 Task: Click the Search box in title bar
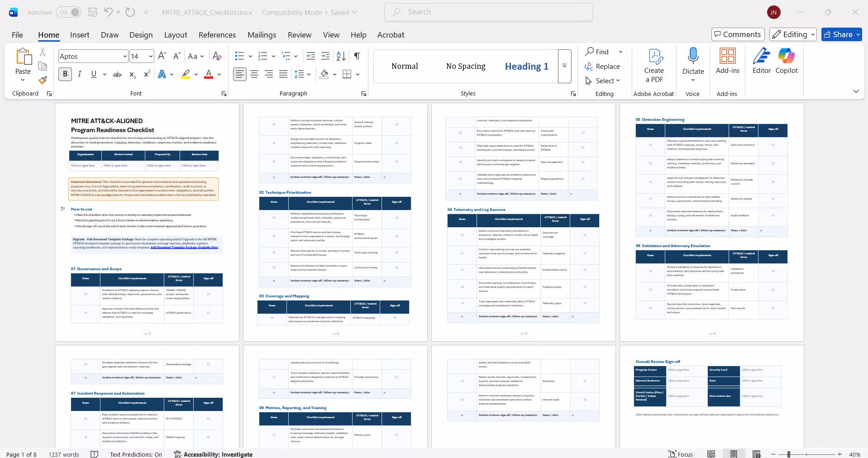[489, 12]
